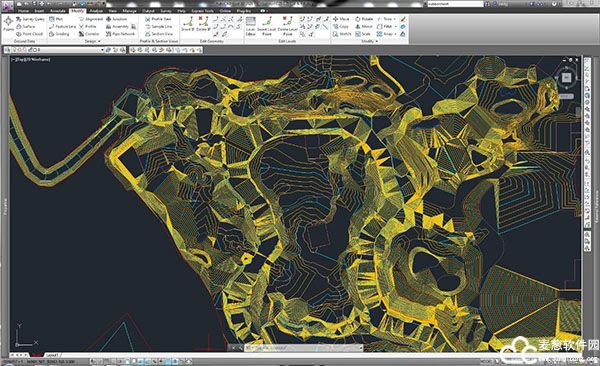The image size is (600, 366).
Task: Click the ViewCube navigation widget
Action: point(566,78)
